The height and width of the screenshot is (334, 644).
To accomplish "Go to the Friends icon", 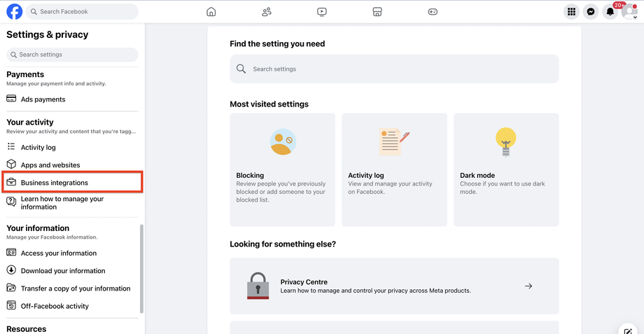I will click(267, 12).
